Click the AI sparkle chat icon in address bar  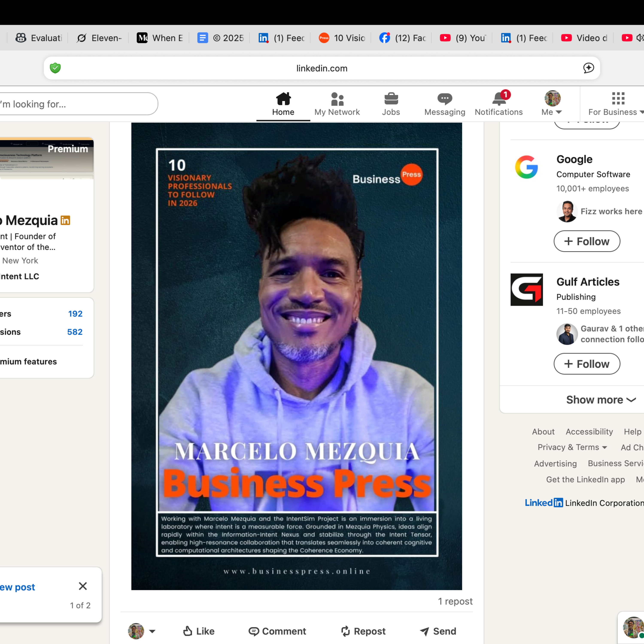588,68
